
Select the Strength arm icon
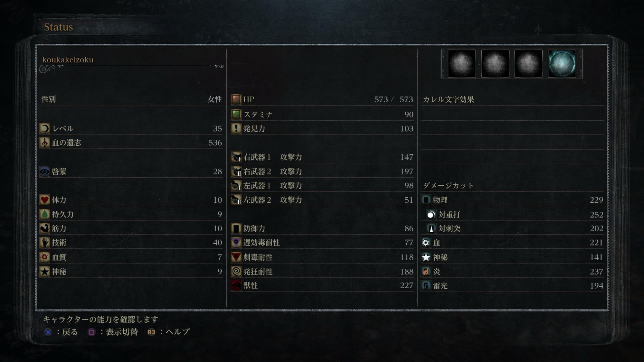[x=44, y=228]
